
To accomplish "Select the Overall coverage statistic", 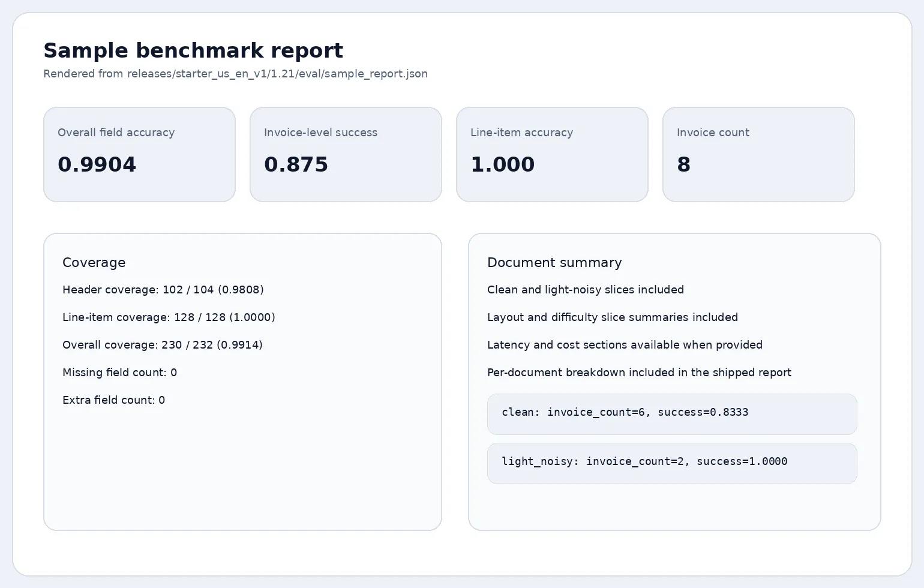I will [163, 345].
